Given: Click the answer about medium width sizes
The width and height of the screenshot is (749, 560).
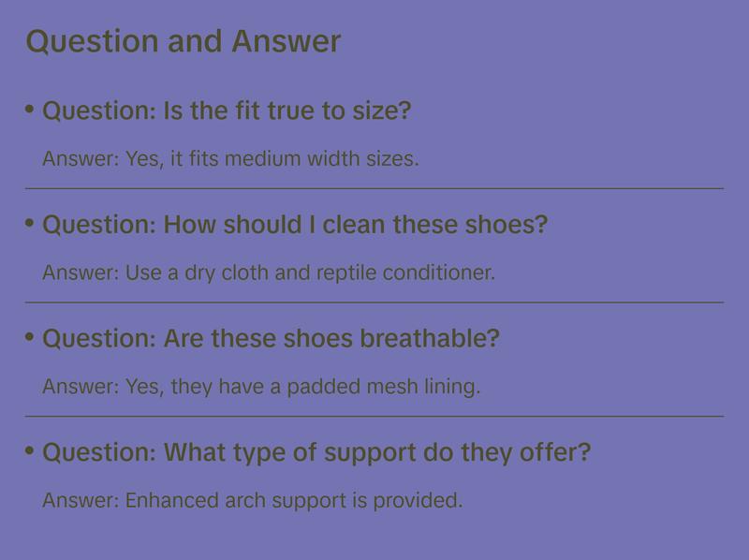Looking at the screenshot, I should click(230, 158).
